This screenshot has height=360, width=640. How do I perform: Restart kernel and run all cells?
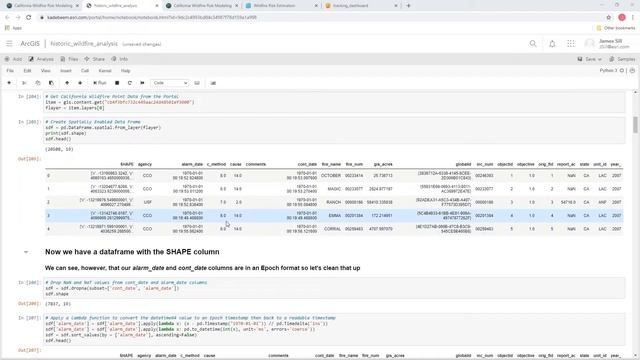click(142, 83)
